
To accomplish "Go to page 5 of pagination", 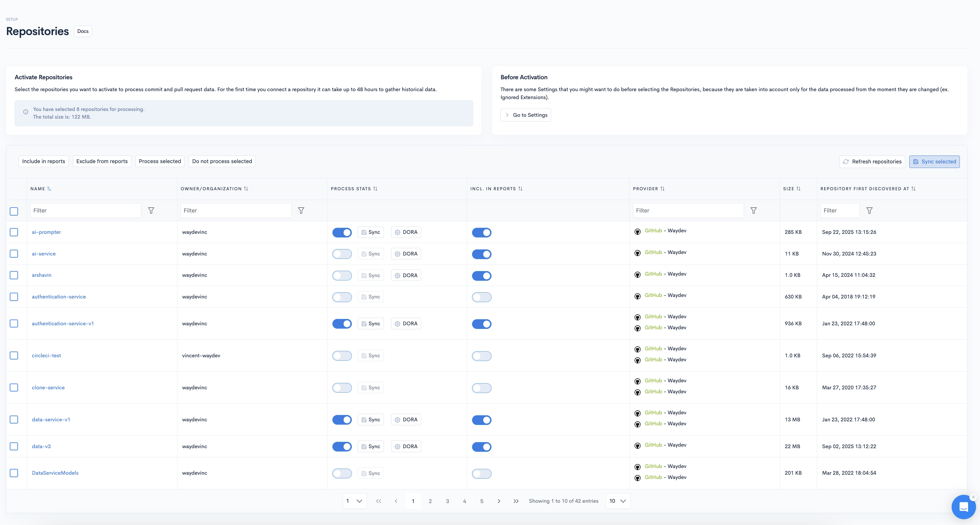I will coord(482,501).
